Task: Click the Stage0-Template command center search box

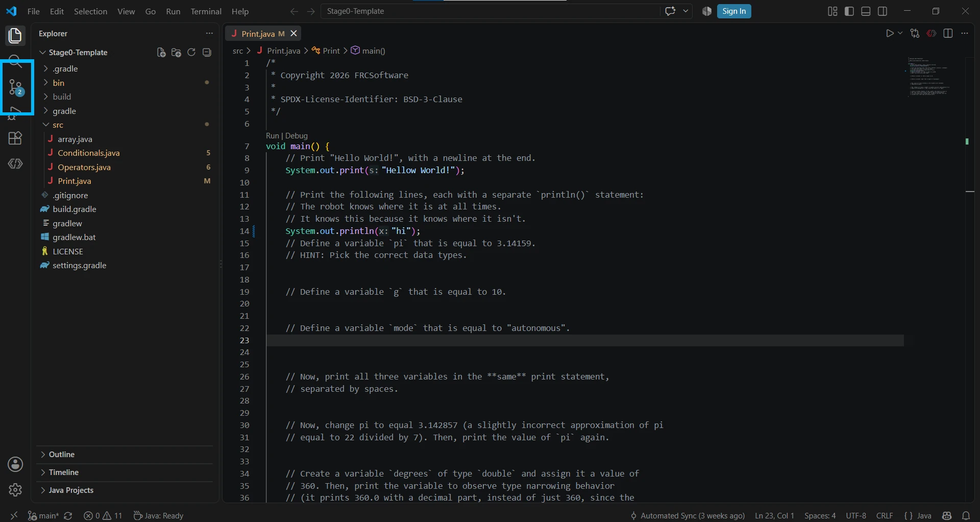Action: tap(490, 11)
